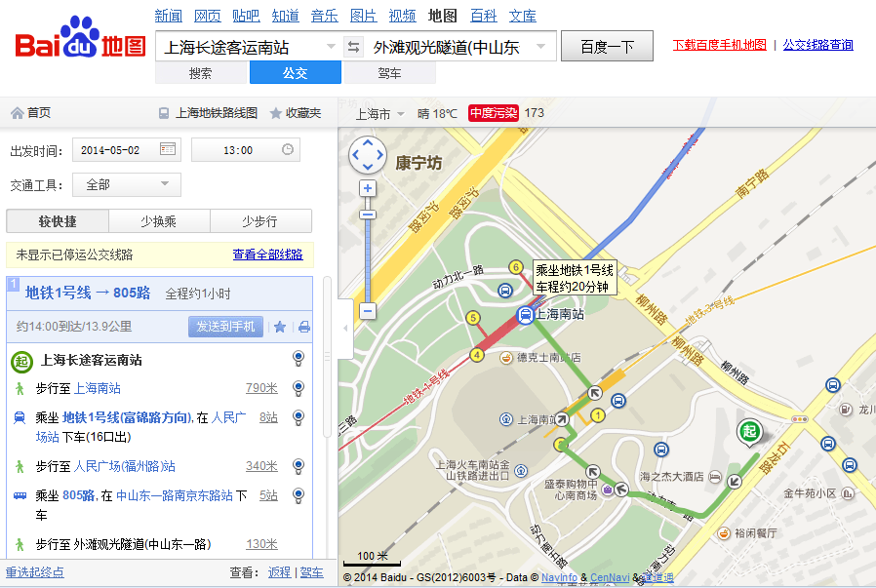Open the 新闻 top navigation link
Screen dimensions: 876x588
pos(169,16)
